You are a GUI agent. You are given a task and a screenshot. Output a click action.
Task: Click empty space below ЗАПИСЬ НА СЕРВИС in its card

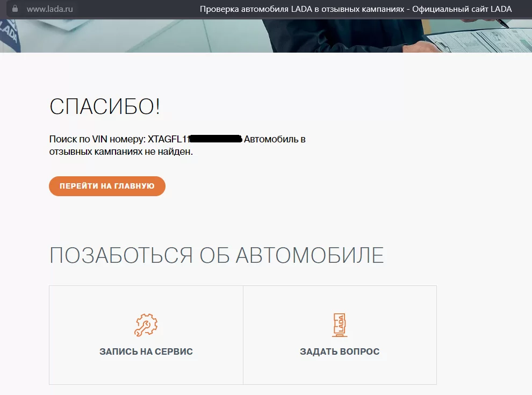point(146,372)
